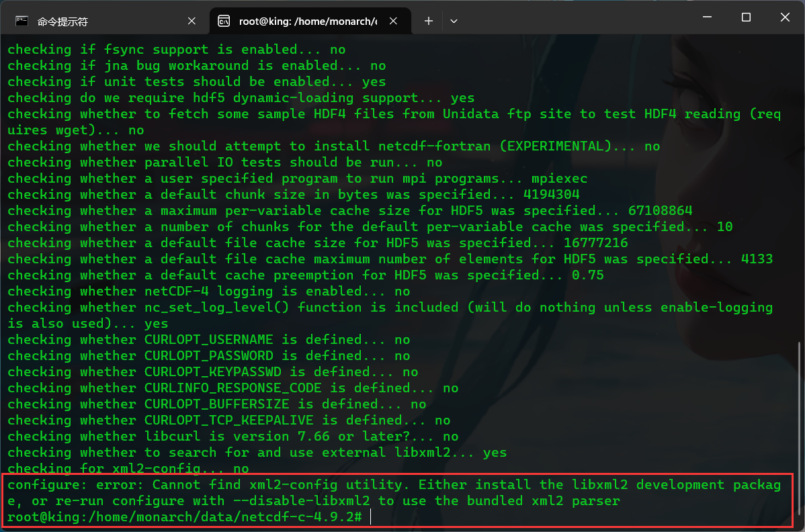Maximize the terminal window
The height and width of the screenshot is (532, 805).
[746, 17]
